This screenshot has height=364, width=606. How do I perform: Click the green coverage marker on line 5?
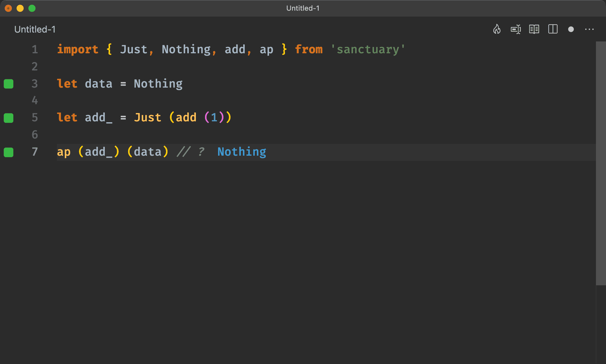tap(9, 118)
